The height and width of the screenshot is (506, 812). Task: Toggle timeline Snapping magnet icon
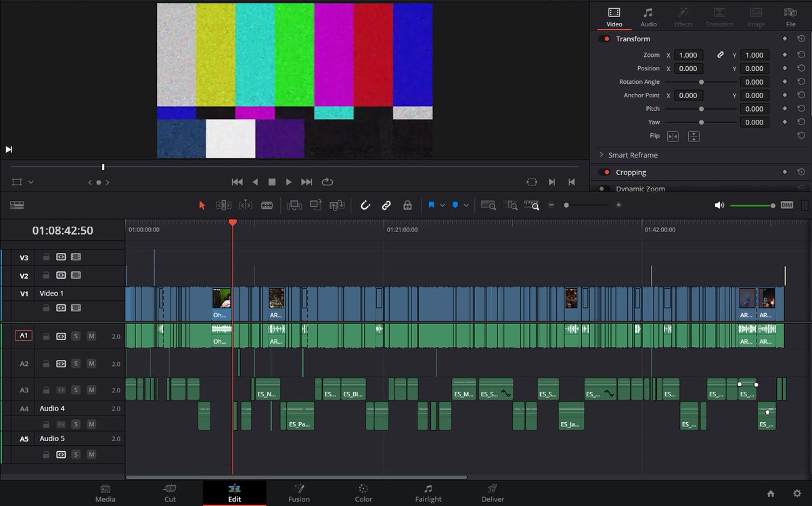tap(365, 205)
